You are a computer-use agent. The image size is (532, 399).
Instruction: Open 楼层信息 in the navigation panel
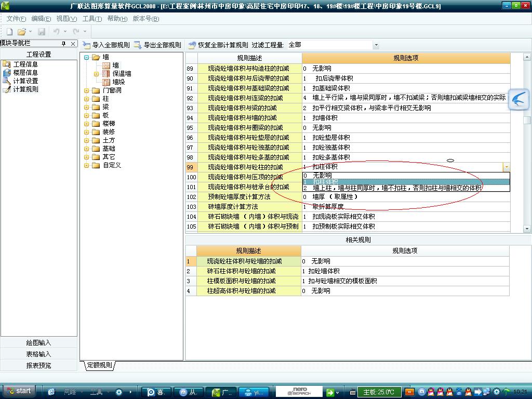pyautogui.click(x=25, y=73)
